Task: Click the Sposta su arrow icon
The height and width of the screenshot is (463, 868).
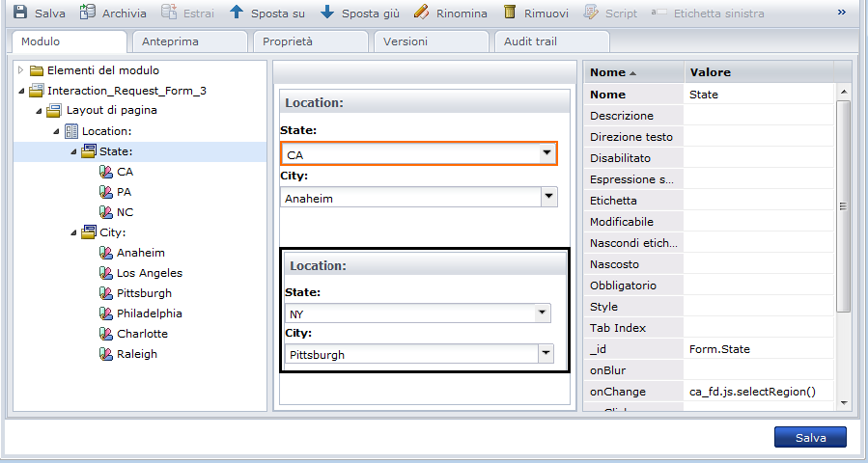Action: point(237,14)
